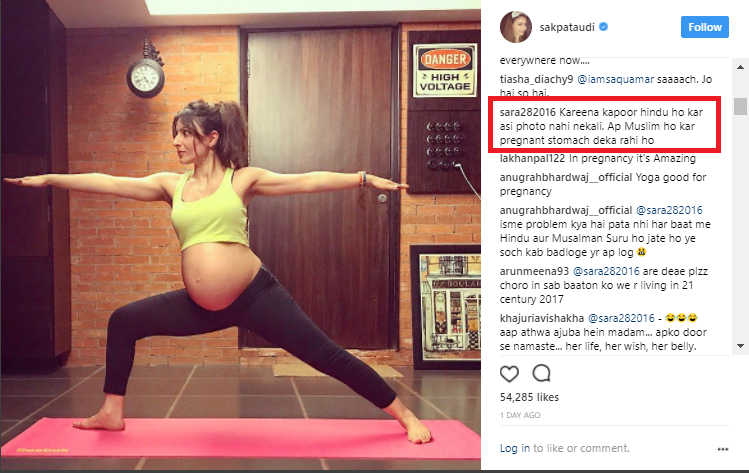The height and width of the screenshot is (473, 749).
Task: Open arunmeena93 commenter profile
Action: tap(534, 271)
